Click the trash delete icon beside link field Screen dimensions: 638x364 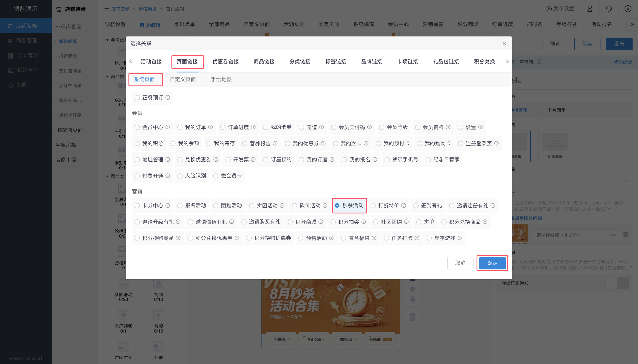tap(625, 234)
